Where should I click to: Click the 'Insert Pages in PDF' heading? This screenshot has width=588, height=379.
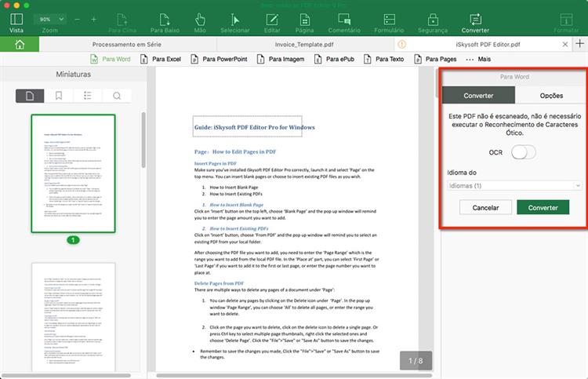coord(216,163)
